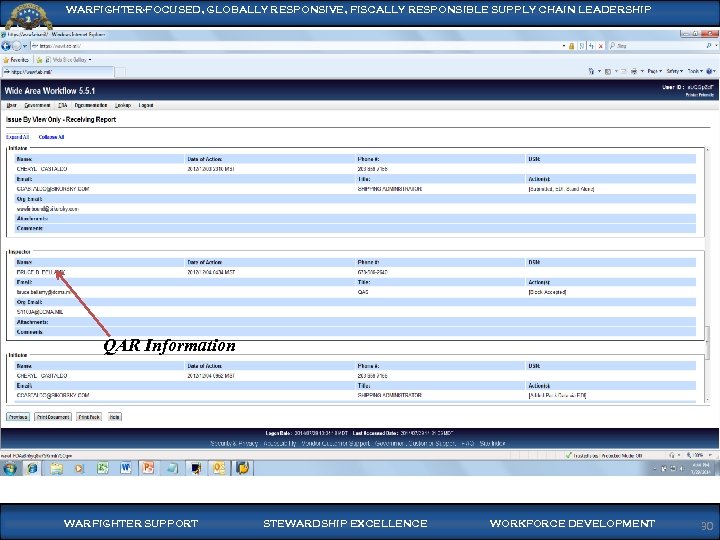Click the Accessibility footer link
Screen dimensions: 720x540
tap(280, 444)
